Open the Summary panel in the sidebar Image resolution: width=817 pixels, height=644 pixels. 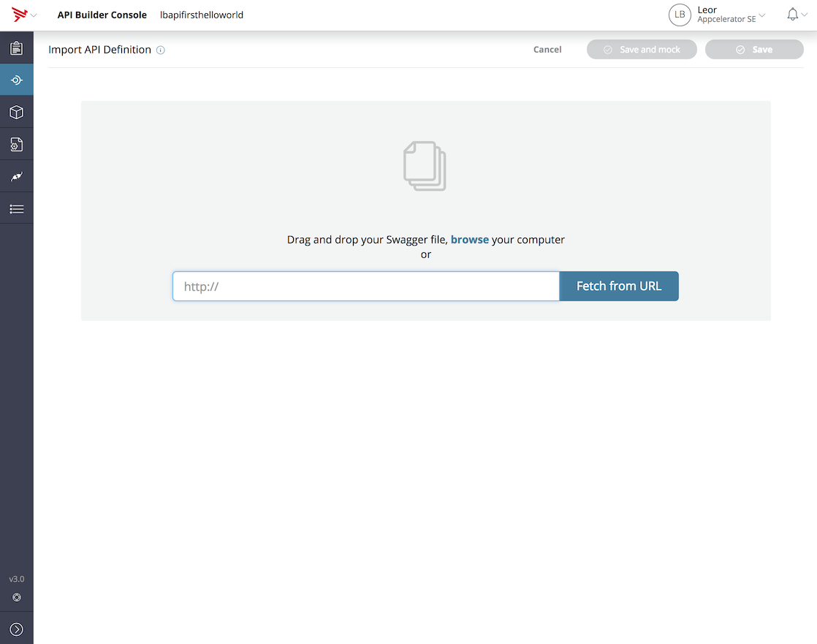[x=16, y=47]
